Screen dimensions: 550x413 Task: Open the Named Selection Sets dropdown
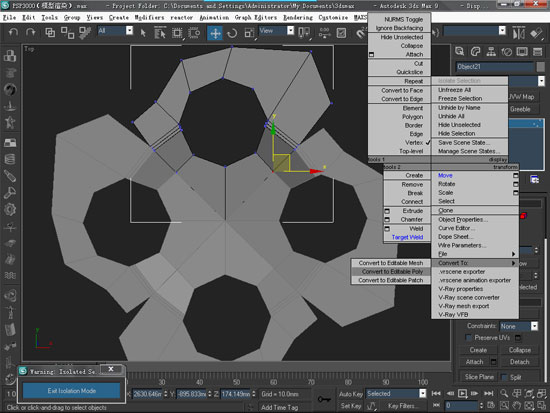(x=502, y=31)
